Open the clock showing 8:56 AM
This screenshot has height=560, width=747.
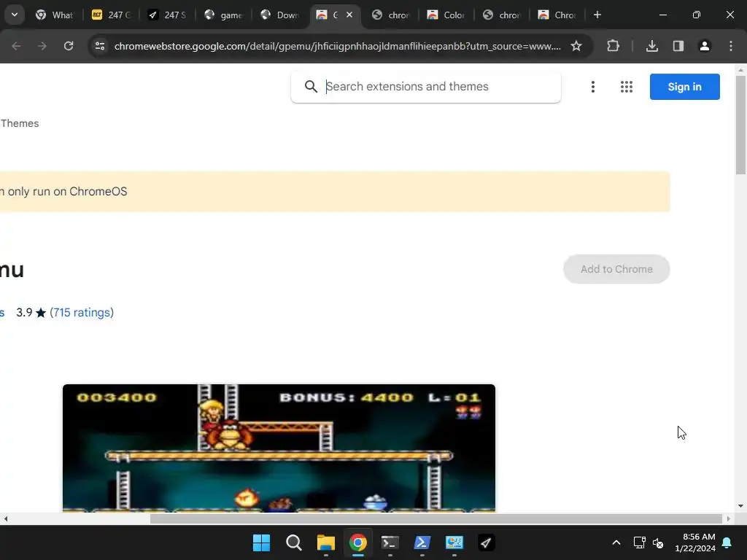pyautogui.click(x=695, y=542)
